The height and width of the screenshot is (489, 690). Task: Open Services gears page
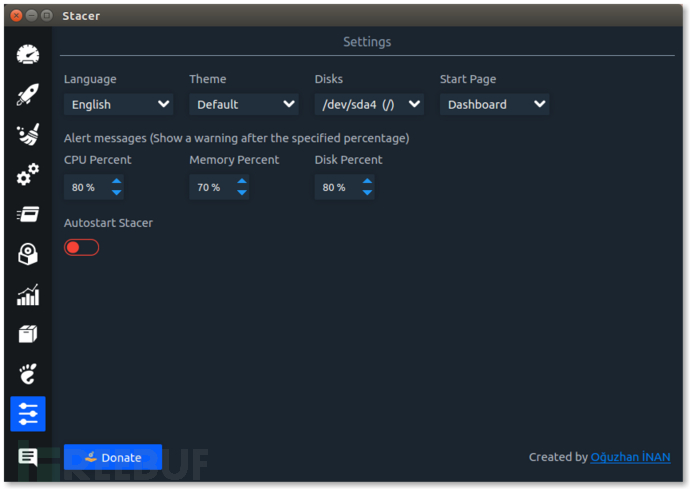[28, 174]
